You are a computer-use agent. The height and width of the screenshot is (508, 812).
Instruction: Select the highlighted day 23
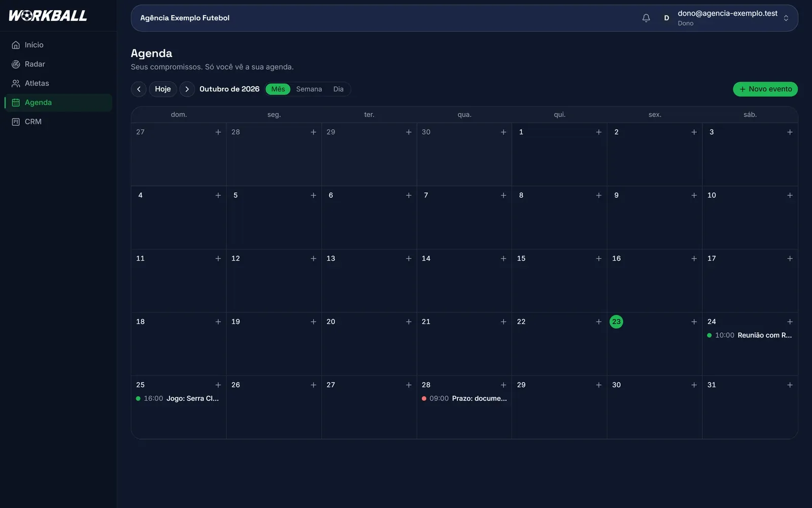[x=616, y=322]
